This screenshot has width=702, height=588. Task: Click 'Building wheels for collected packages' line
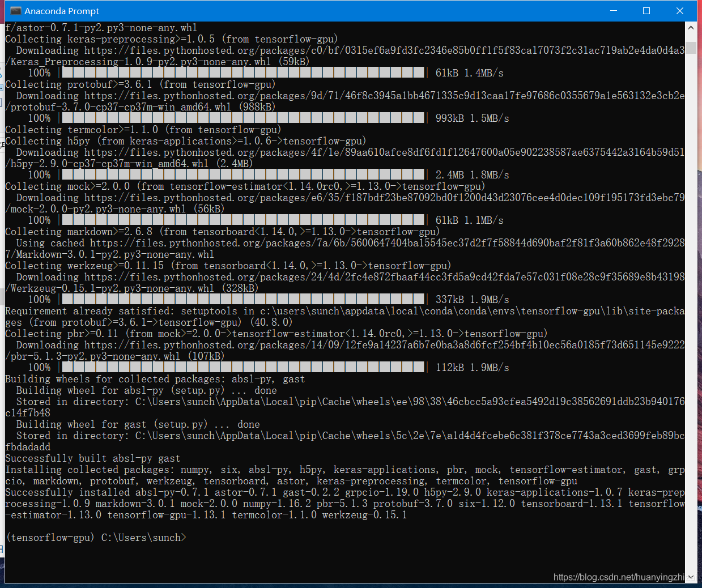coord(155,379)
